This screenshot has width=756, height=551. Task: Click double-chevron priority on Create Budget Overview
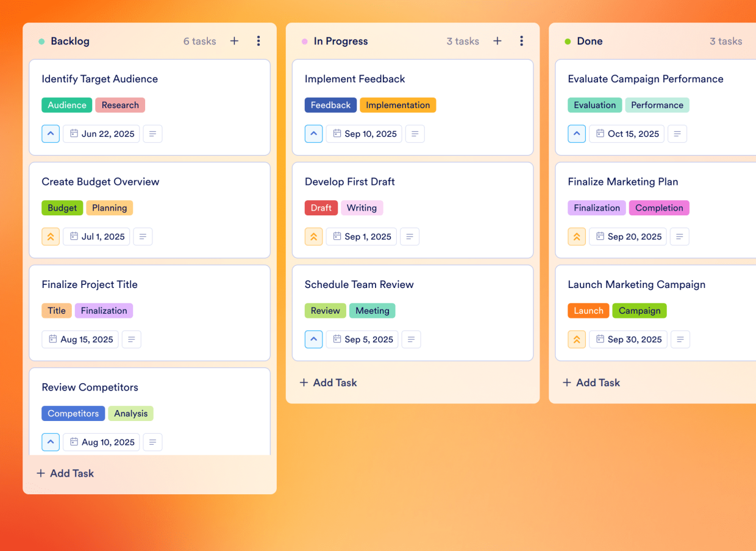51,237
